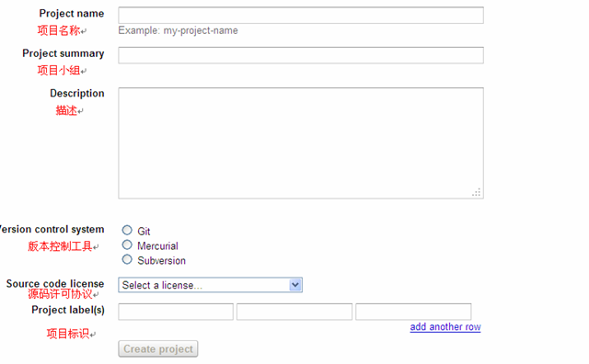Click the Version control system label
Viewport: 589px width, 364px height.
[52, 229]
